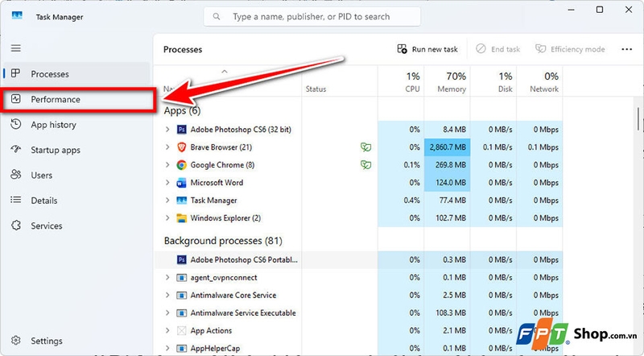
Task: Open the three-dot more options menu
Action: click(x=627, y=49)
